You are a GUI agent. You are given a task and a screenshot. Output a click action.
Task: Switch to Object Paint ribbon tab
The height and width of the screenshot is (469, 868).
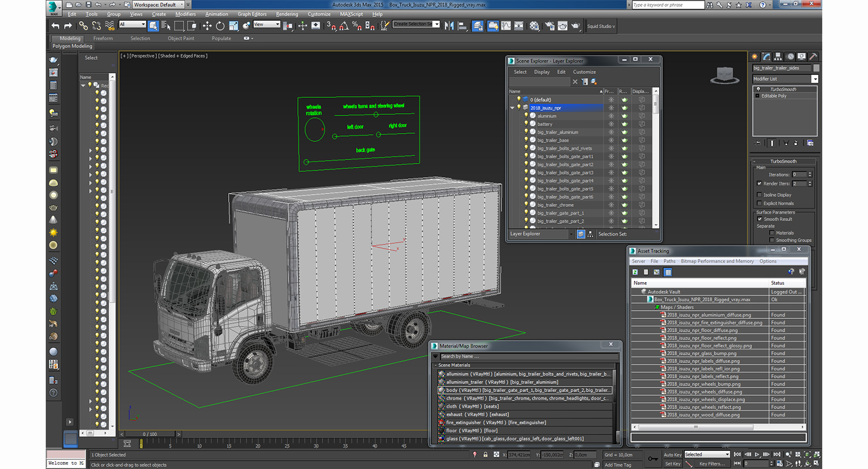181,39
